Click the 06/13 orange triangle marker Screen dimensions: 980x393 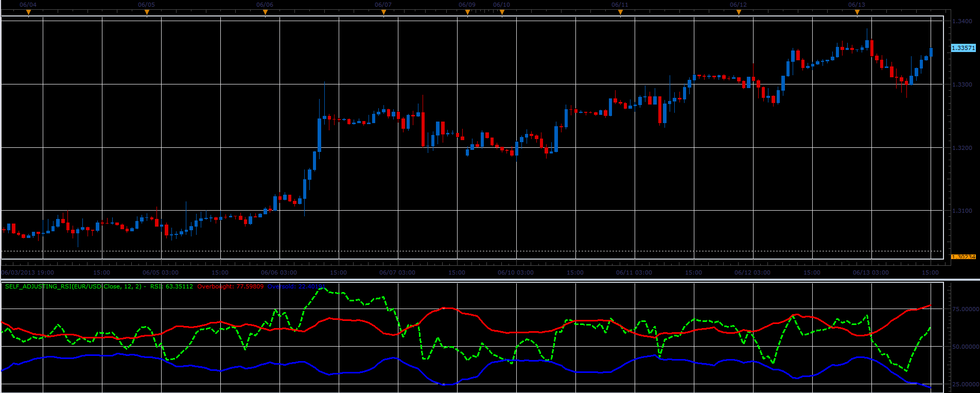tap(857, 12)
